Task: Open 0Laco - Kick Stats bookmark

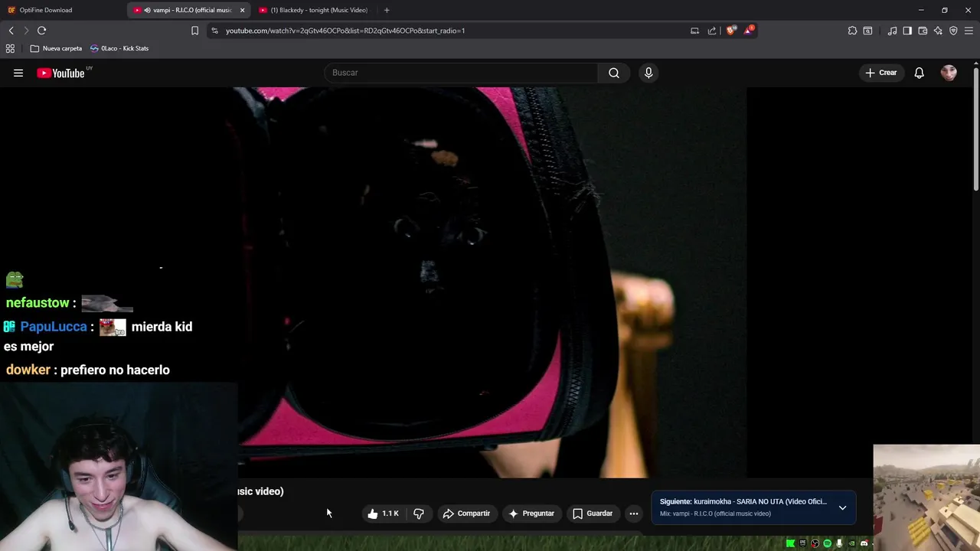Action: click(119, 48)
